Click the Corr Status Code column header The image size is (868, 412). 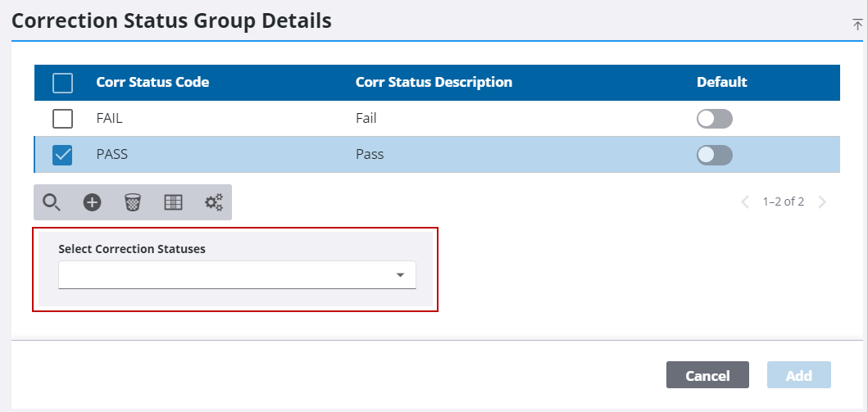coord(152,82)
